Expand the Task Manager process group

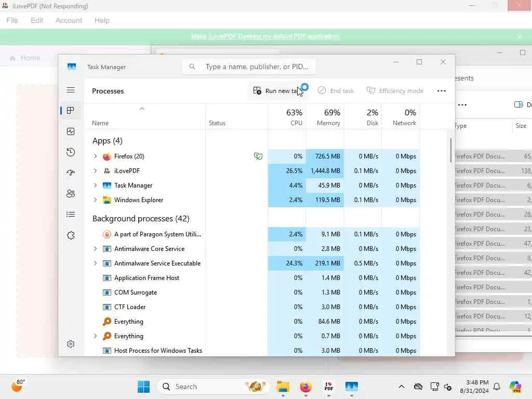[96, 185]
